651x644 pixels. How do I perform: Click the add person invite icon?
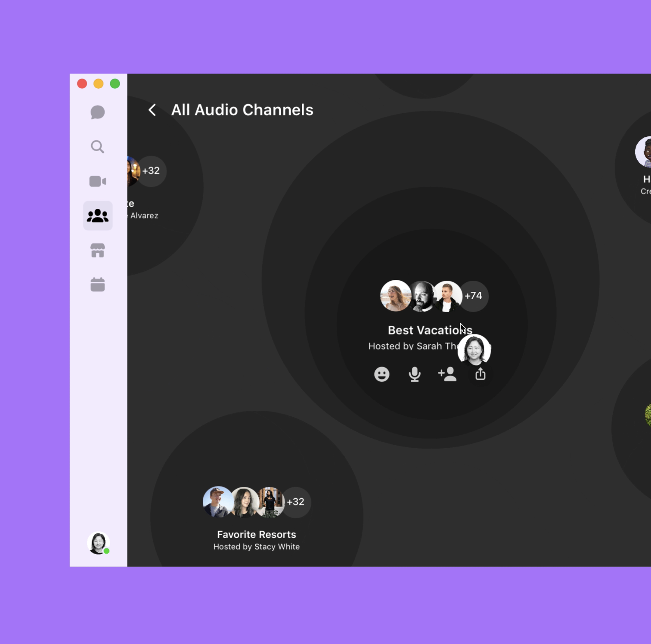coord(447,374)
